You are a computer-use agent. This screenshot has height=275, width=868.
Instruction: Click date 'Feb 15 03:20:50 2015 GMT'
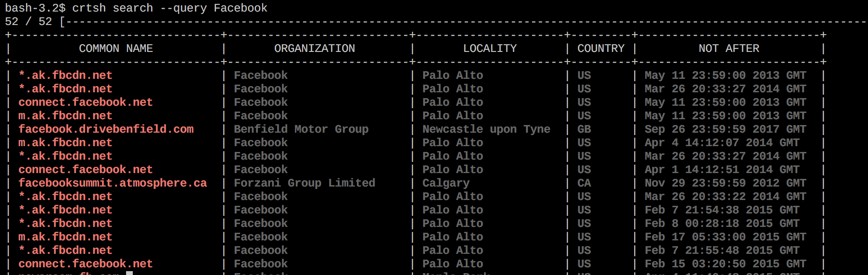click(726, 264)
